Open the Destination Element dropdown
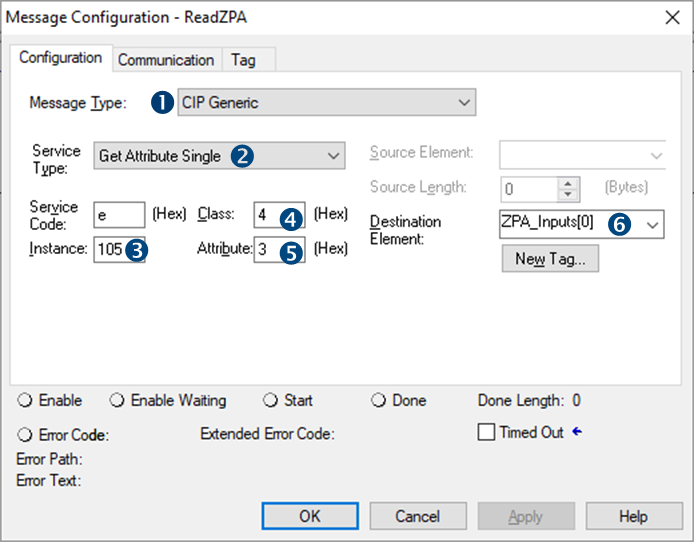694x542 pixels. pyautogui.click(x=652, y=225)
